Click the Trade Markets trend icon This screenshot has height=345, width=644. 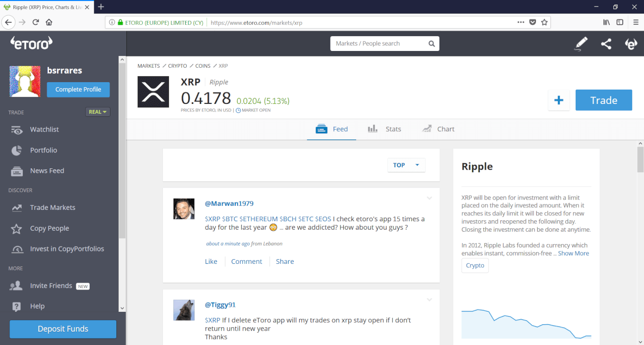click(17, 208)
